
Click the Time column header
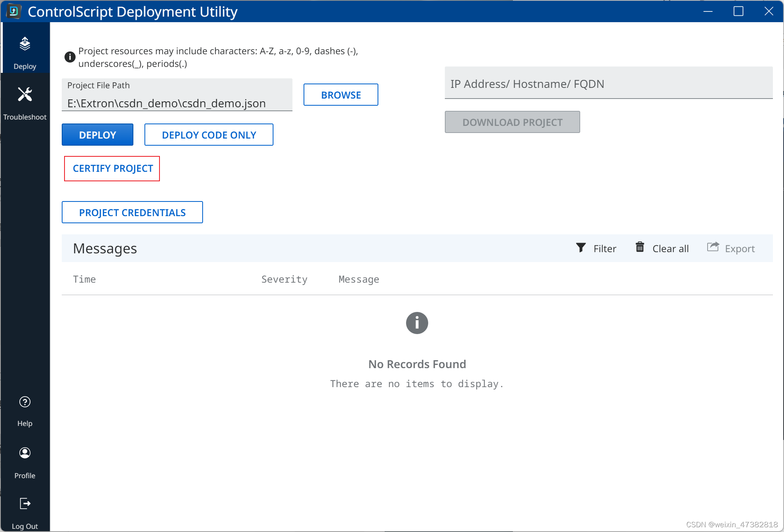[84, 279]
